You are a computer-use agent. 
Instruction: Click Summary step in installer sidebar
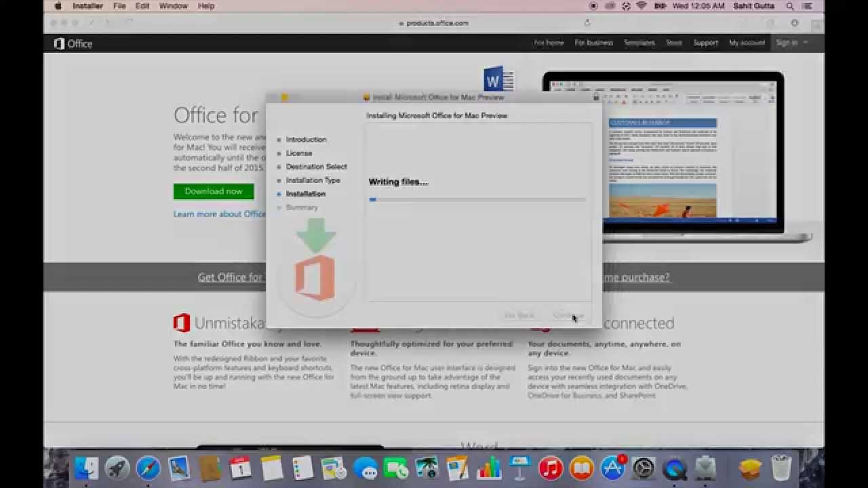click(302, 207)
